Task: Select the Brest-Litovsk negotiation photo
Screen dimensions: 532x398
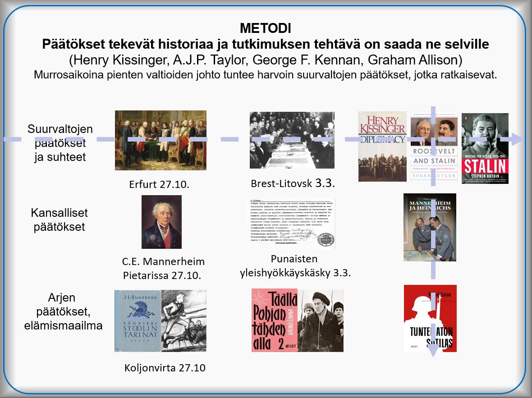Action: (292, 140)
